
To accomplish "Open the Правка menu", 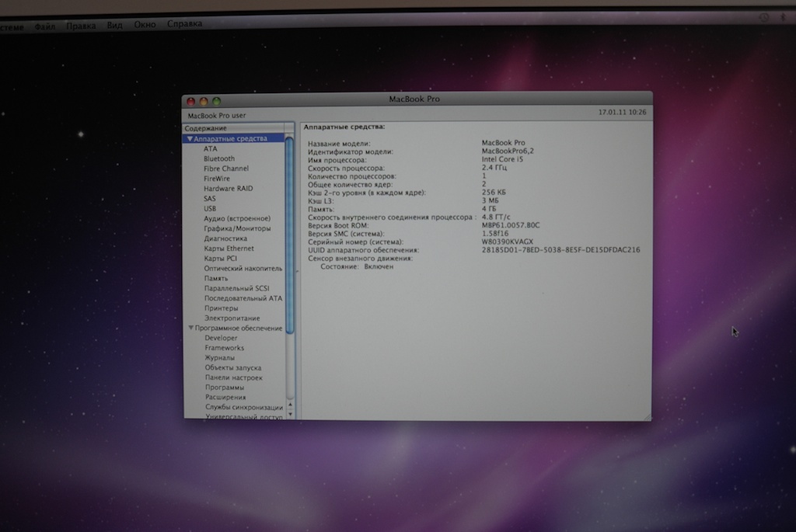I will (81, 26).
